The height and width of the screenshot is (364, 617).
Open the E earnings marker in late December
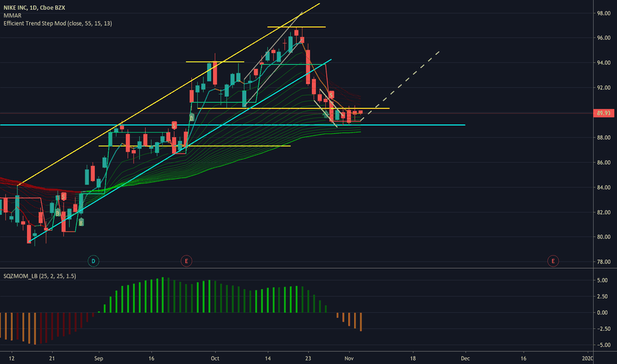(x=553, y=261)
